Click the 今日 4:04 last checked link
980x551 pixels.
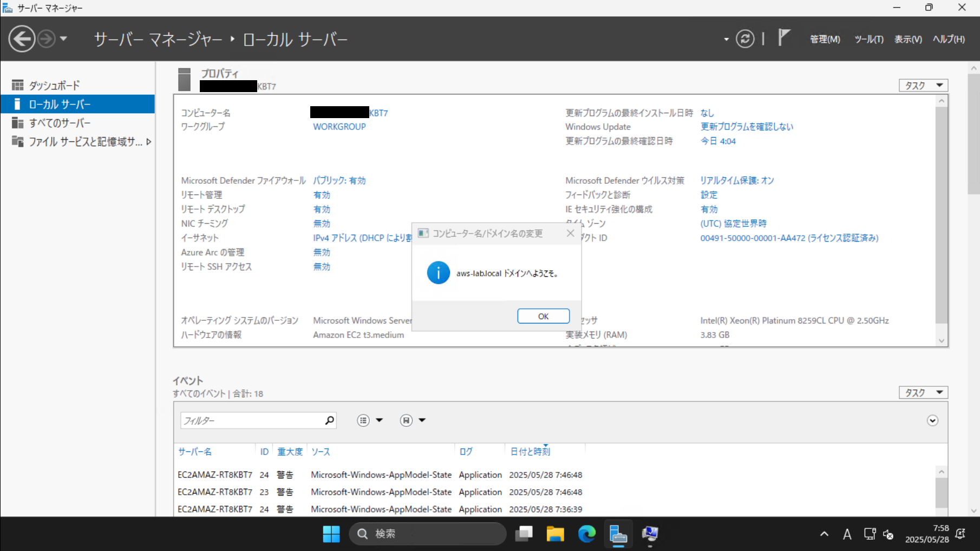(x=718, y=141)
